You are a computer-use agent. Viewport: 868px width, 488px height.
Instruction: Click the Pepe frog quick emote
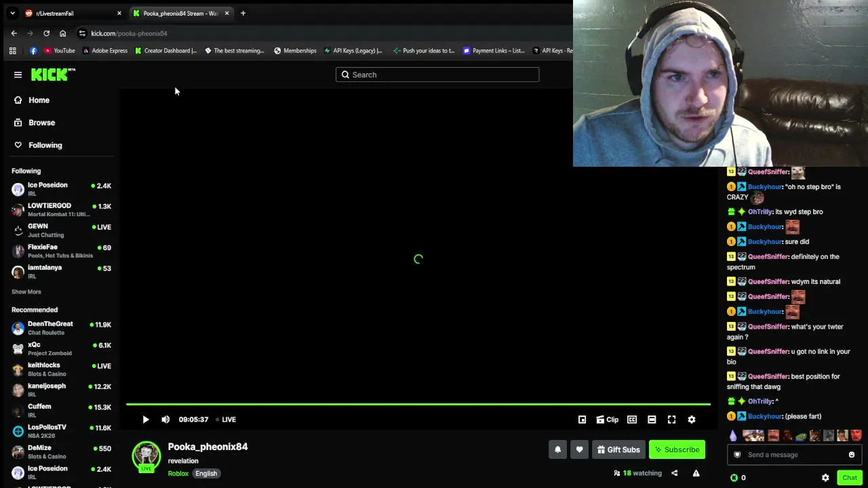coord(801,436)
